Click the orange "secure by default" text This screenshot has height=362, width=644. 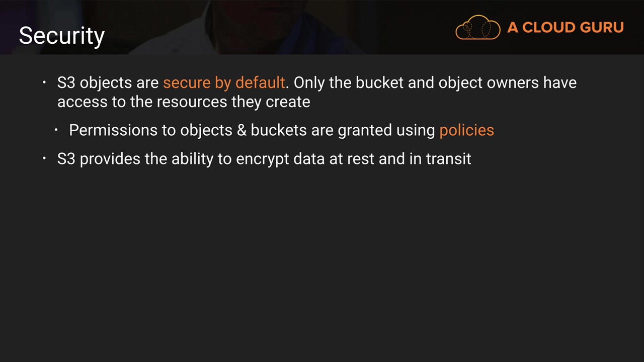coord(224,82)
